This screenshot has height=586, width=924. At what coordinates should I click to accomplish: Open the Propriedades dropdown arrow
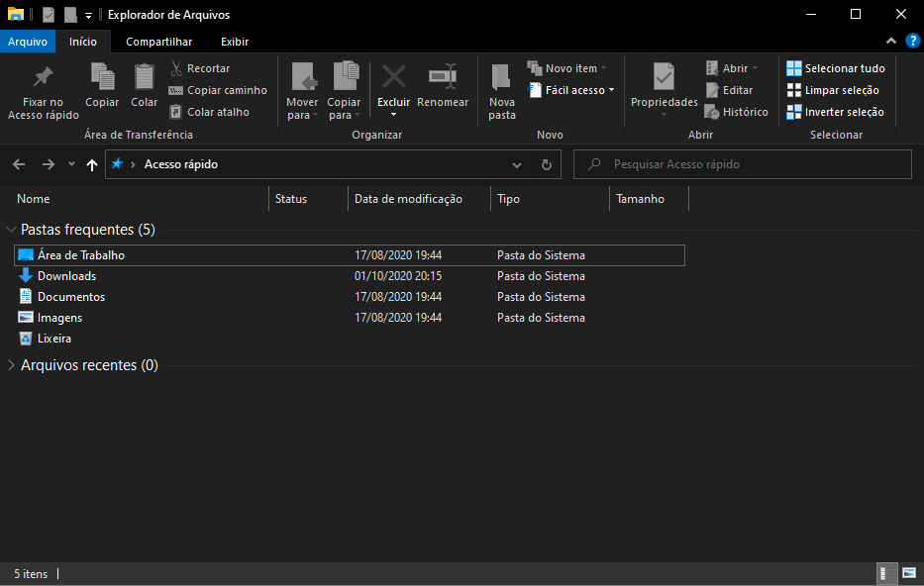665,115
